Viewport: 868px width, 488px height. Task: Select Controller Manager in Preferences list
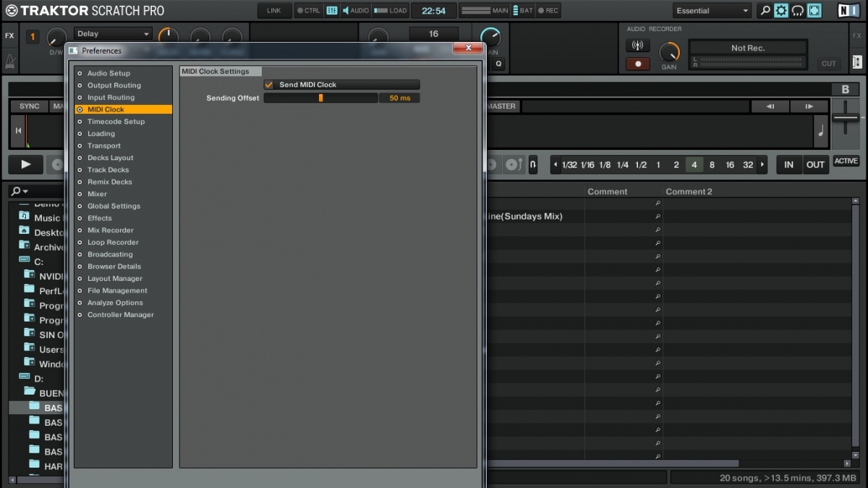(x=121, y=315)
